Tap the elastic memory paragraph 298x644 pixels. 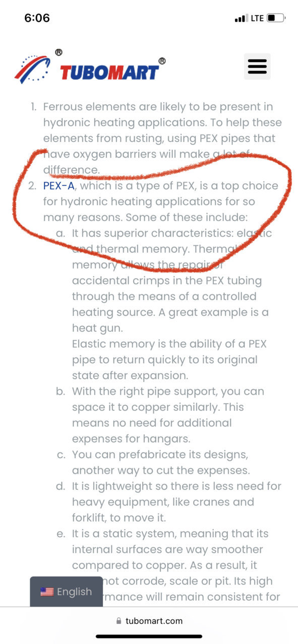(x=169, y=360)
